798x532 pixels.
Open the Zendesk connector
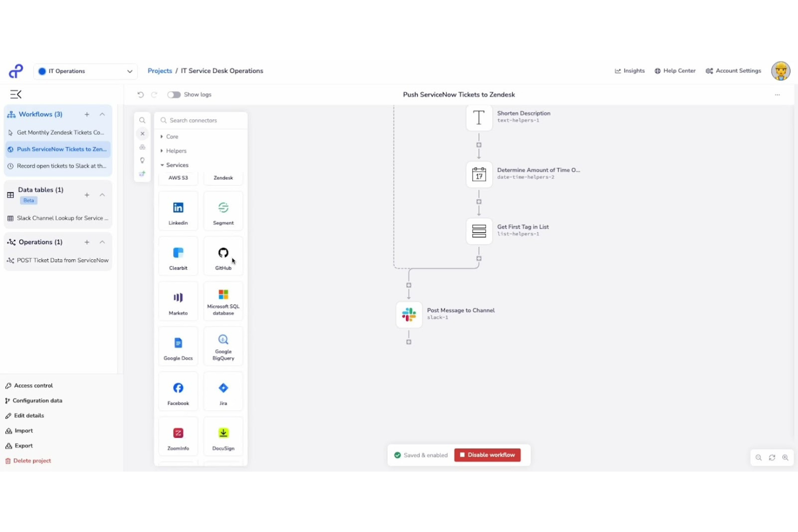pyautogui.click(x=223, y=177)
